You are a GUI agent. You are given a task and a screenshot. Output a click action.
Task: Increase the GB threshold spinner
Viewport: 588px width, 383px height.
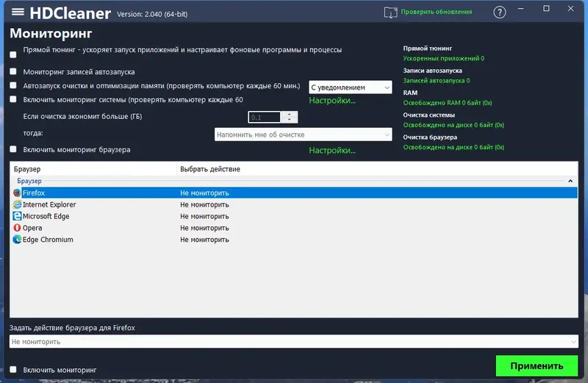pos(289,114)
